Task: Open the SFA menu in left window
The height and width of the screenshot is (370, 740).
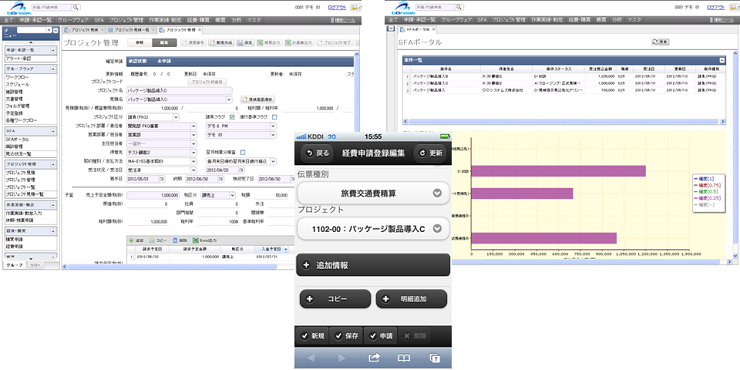Action: [x=99, y=20]
